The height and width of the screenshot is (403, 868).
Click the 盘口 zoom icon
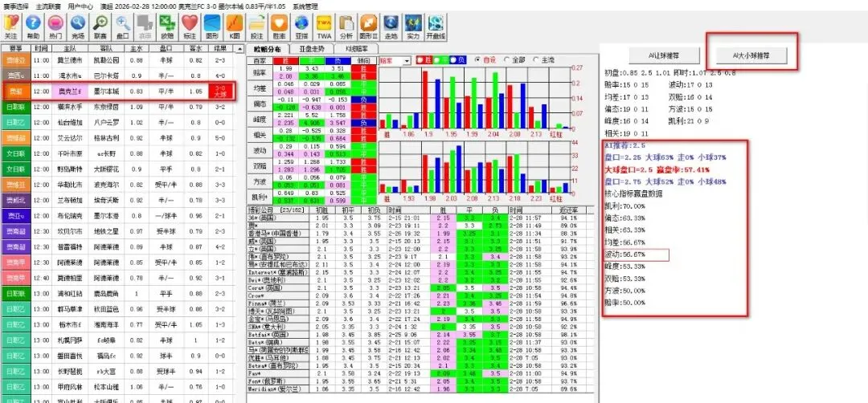(x=123, y=26)
